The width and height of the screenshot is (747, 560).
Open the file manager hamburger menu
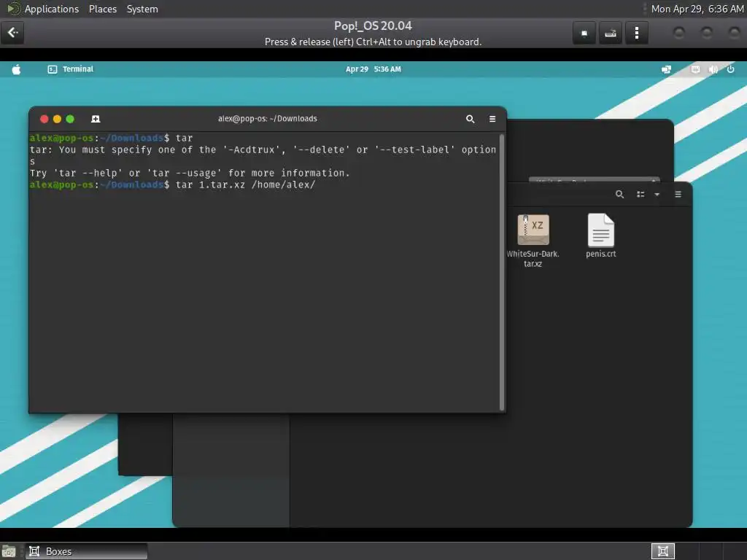(x=678, y=194)
